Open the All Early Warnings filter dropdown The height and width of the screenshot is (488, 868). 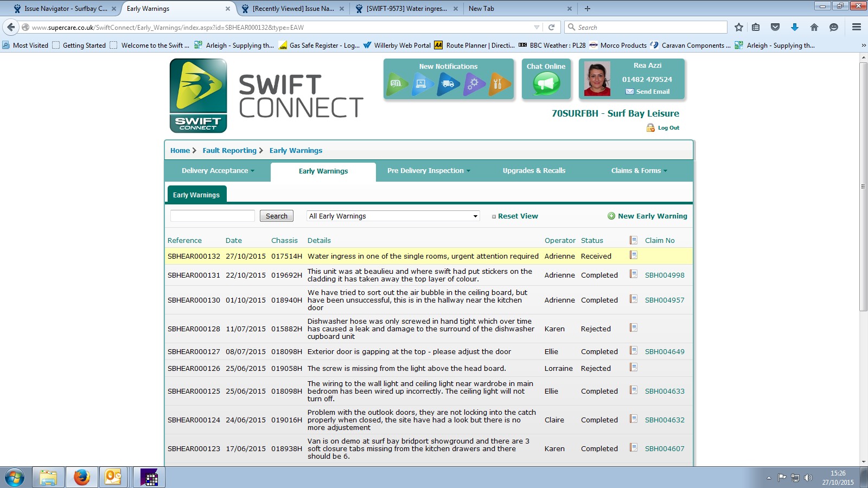coord(393,216)
